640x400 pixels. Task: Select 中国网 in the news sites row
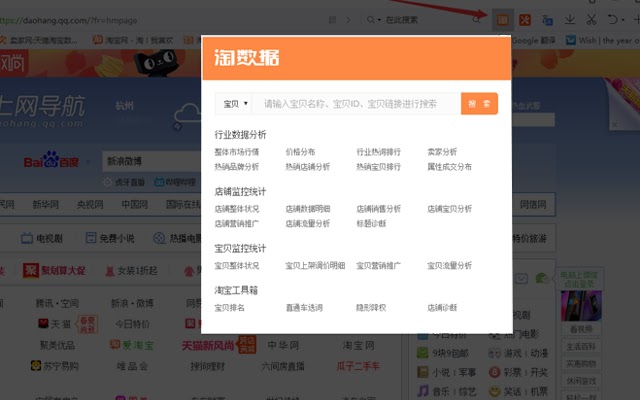(x=135, y=204)
